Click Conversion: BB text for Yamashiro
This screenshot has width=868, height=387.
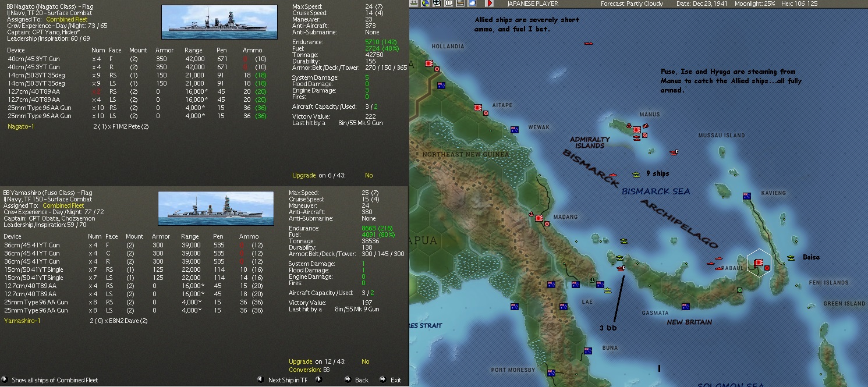pos(309,370)
